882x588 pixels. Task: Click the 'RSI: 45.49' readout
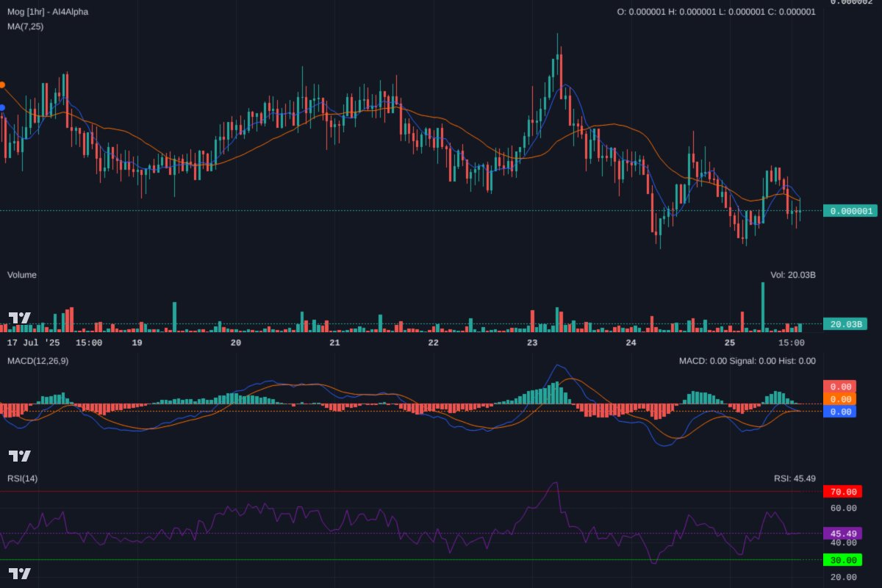795,479
